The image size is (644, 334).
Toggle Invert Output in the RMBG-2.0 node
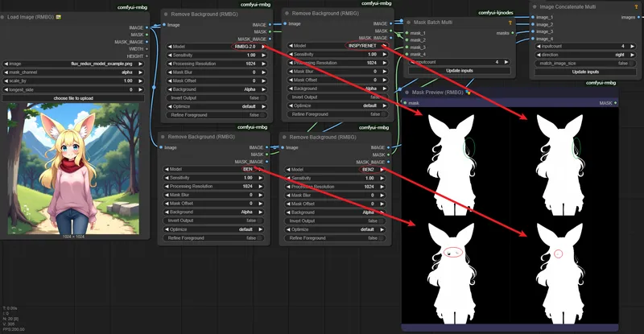(x=212, y=97)
